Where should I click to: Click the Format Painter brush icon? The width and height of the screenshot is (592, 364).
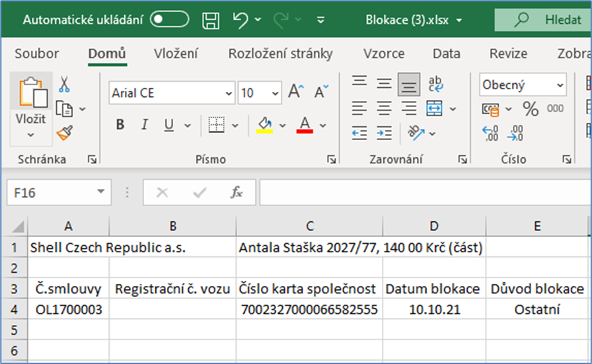(65, 133)
